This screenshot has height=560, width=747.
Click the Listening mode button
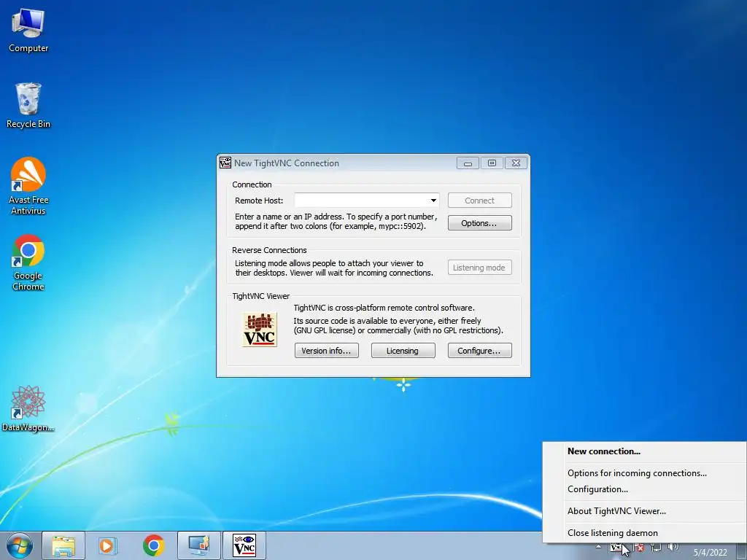[480, 268]
